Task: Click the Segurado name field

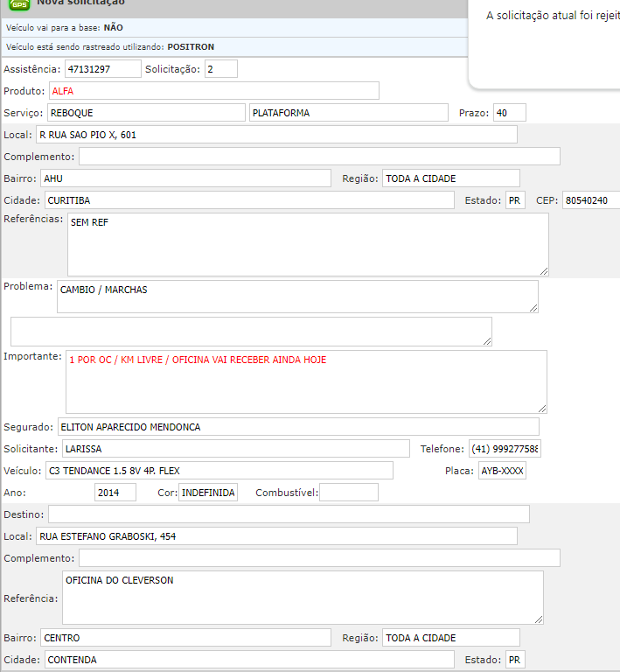Action: 297,427
